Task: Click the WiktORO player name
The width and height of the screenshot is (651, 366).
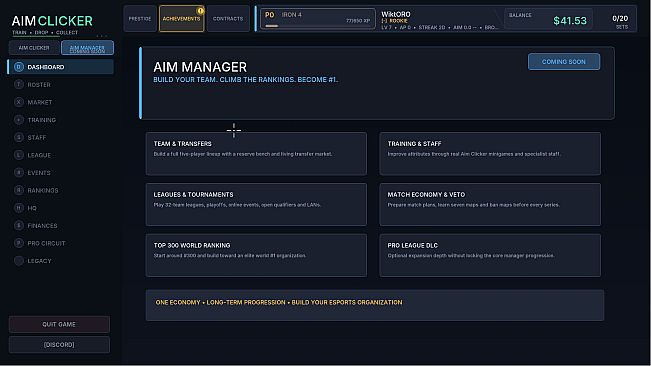Action: 396,14
